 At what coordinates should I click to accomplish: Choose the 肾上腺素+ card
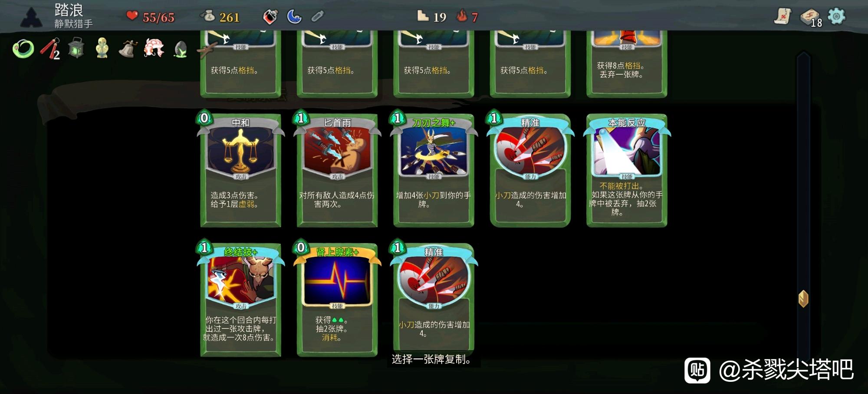[x=337, y=299]
